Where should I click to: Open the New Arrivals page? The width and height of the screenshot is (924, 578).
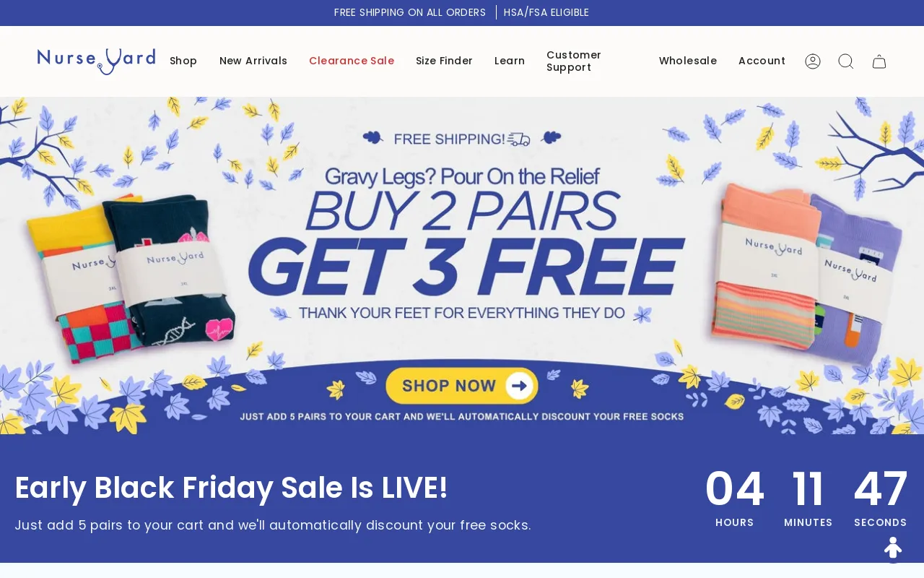253,61
